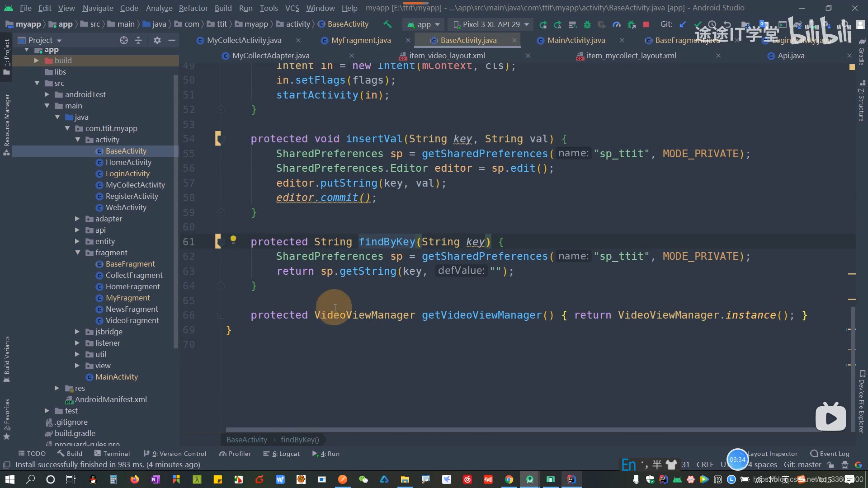Toggle the 2: Favorites side panel

pos(7,419)
